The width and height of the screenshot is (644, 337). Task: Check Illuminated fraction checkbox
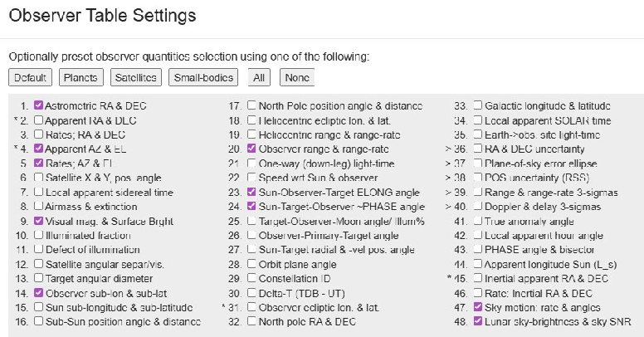(38, 235)
